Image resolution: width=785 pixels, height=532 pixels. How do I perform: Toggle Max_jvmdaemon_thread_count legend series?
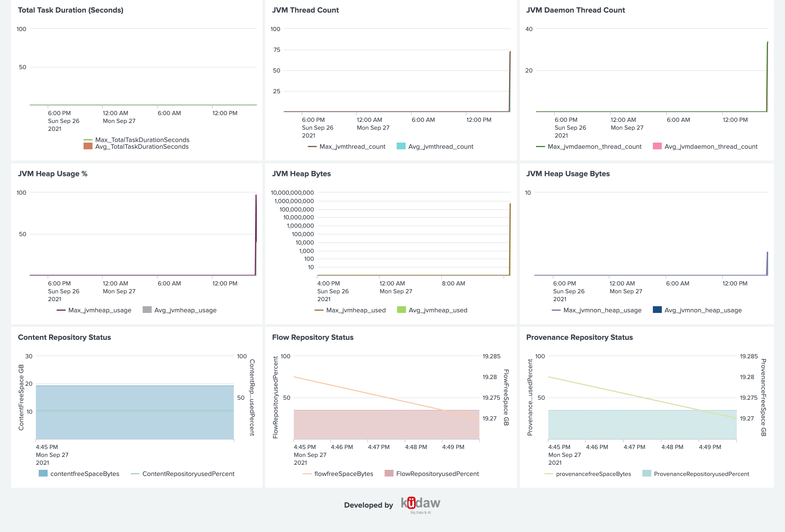(589, 147)
